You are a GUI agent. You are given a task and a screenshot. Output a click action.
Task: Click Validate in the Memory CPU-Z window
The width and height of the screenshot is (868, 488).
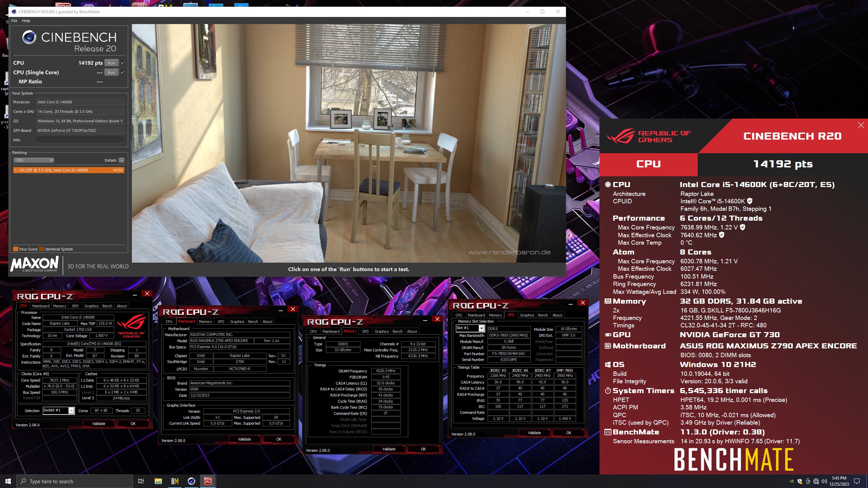point(389,449)
